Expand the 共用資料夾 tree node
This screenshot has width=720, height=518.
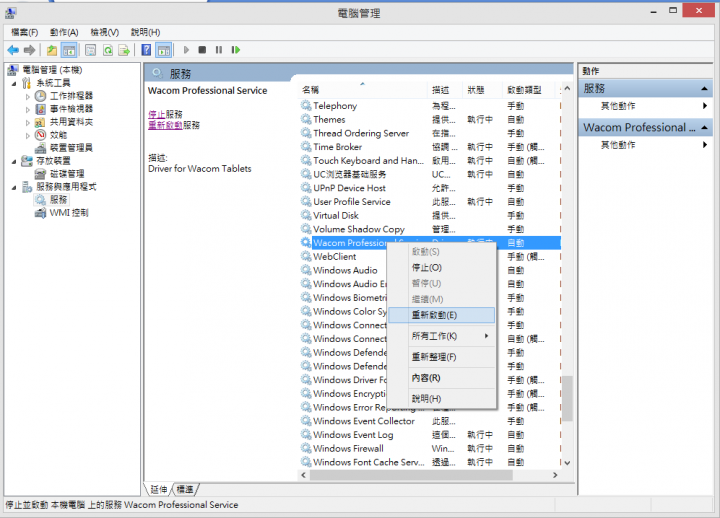[28, 123]
